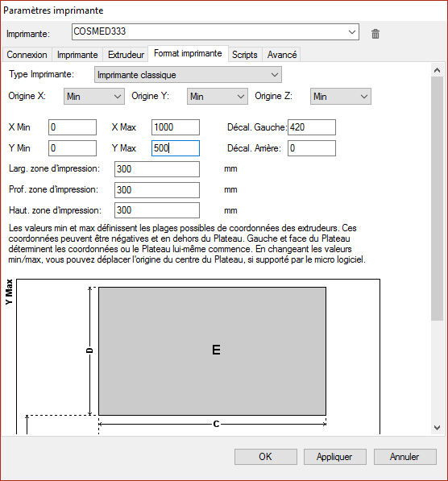
Task: Click the OK button
Action: (266, 457)
